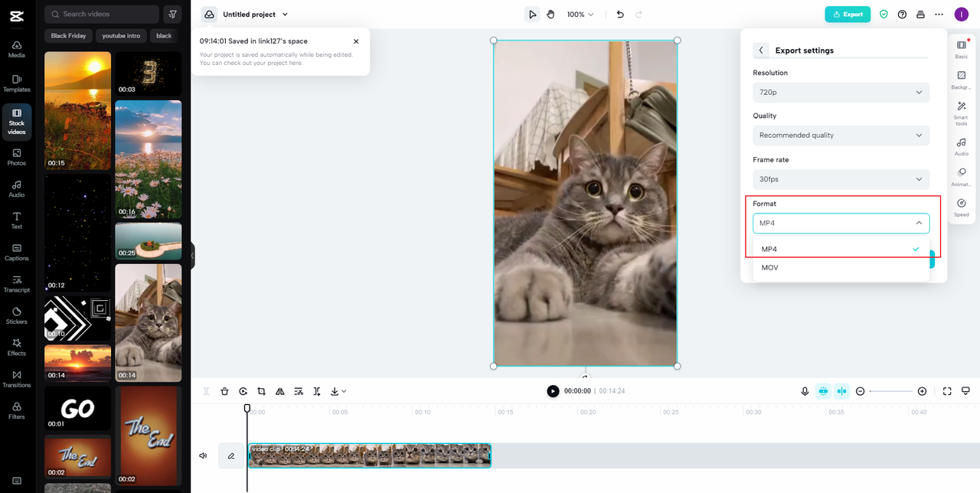Open the Transitions panel

[x=16, y=380]
